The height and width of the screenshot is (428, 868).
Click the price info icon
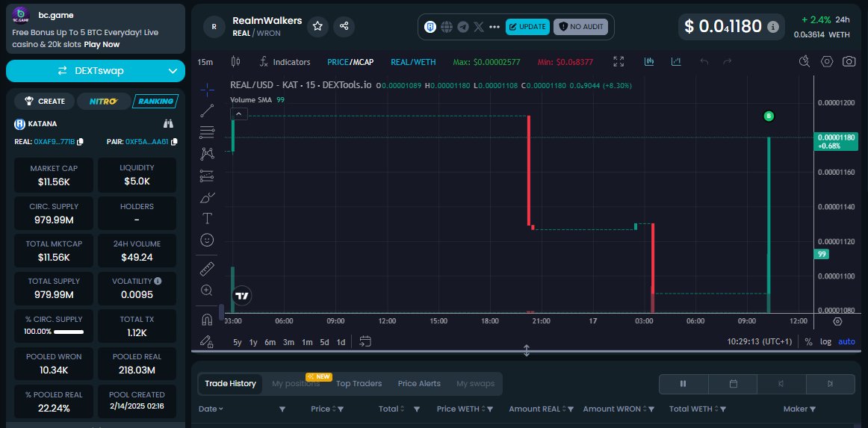[773, 27]
